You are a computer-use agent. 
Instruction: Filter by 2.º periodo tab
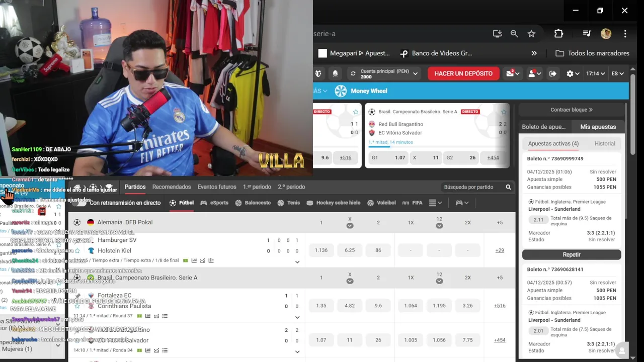pyautogui.click(x=291, y=187)
